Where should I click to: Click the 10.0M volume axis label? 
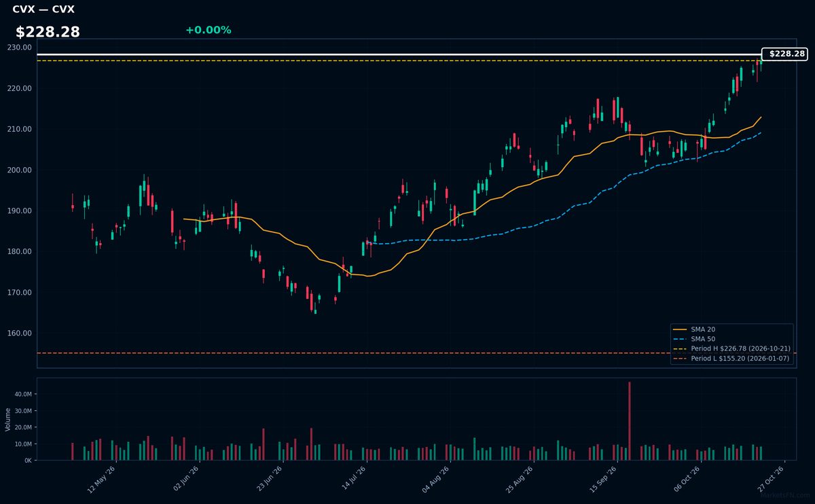click(x=24, y=444)
